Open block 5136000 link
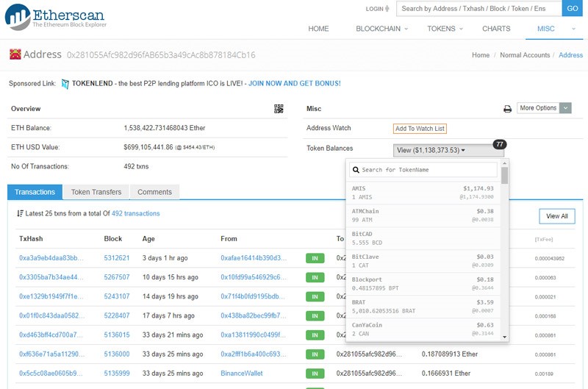This screenshot has width=588, height=389. (x=117, y=354)
